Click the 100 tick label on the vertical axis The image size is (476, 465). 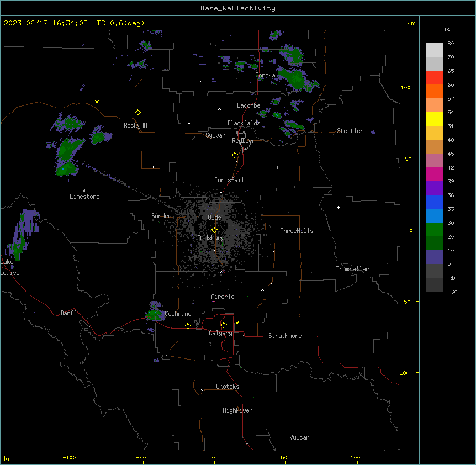click(405, 87)
